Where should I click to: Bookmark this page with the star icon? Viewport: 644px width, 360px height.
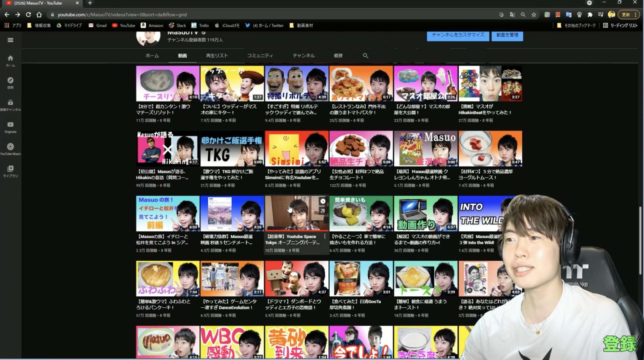tap(534, 14)
